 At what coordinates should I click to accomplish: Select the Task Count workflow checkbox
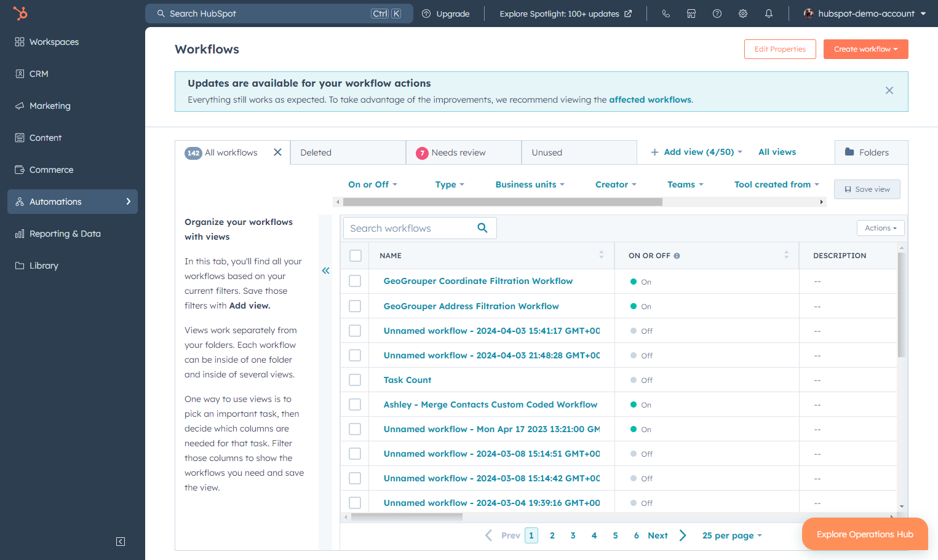[355, 380]
